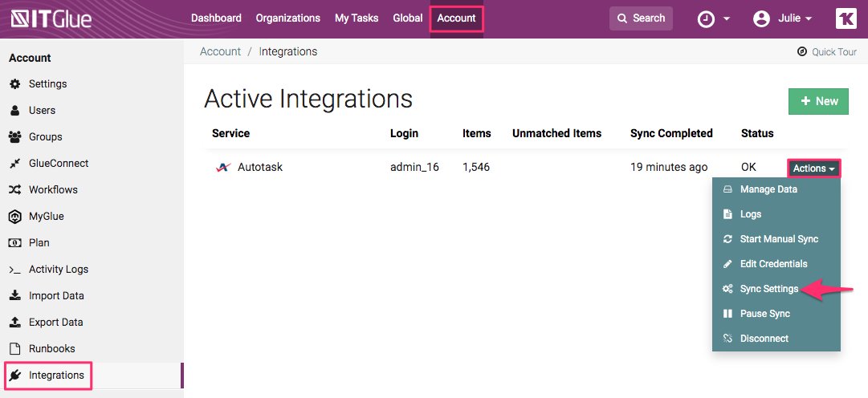Click the 1,546 items value
This screenshot has width=868, height=398.
[476, 167]
